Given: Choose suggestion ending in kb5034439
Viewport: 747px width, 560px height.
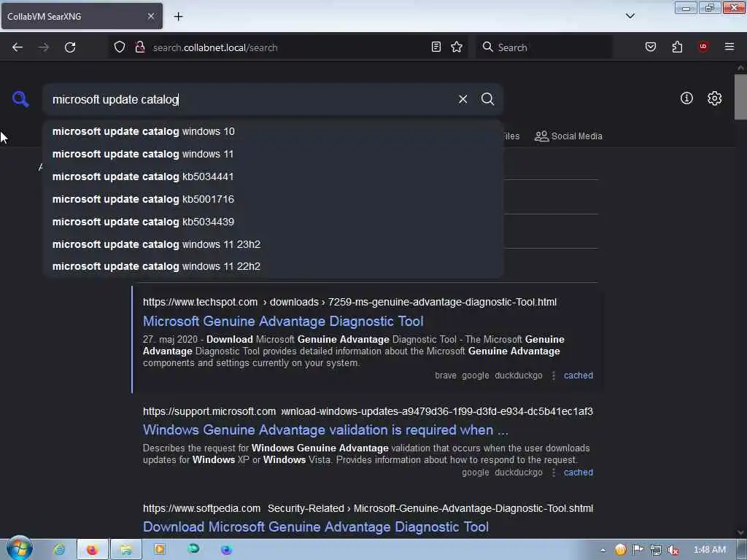Looking at the screenshot, I should point(273,222).
